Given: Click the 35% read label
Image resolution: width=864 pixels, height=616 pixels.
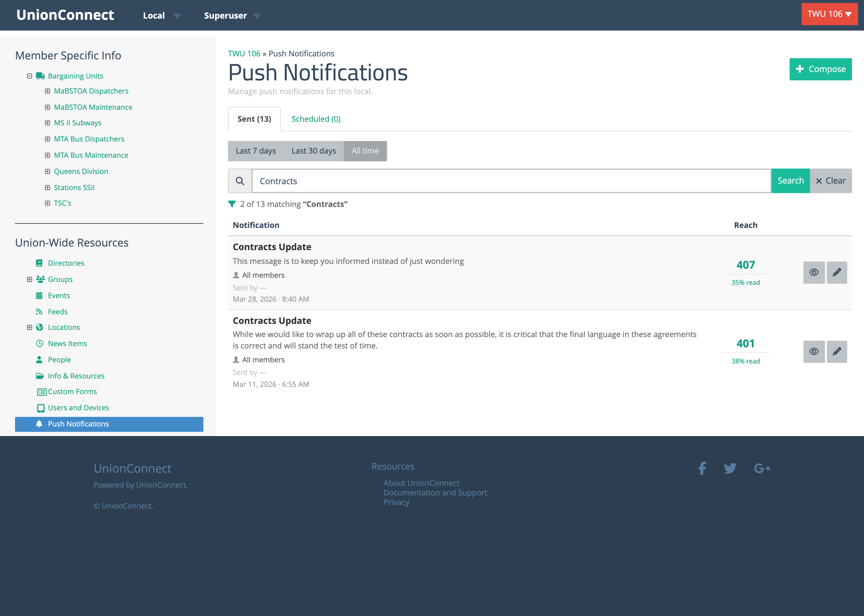Looking at the screenshot, I should (745, 283).
